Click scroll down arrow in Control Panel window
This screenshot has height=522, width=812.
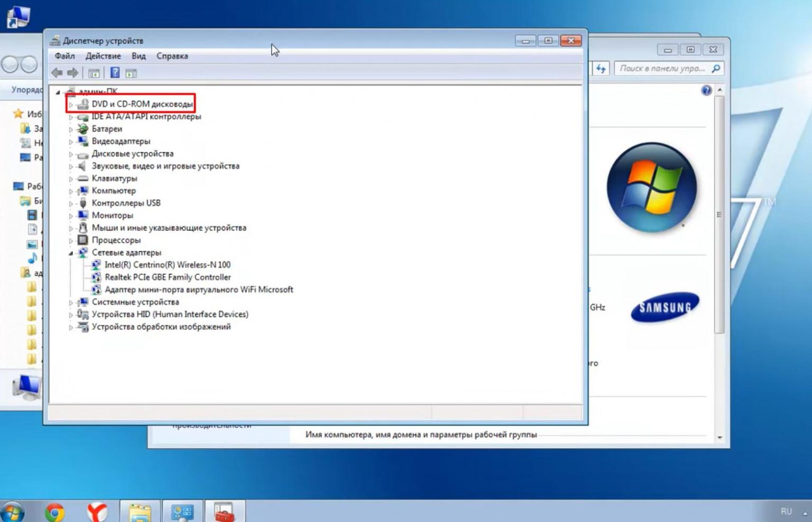(x=719, y=437)
